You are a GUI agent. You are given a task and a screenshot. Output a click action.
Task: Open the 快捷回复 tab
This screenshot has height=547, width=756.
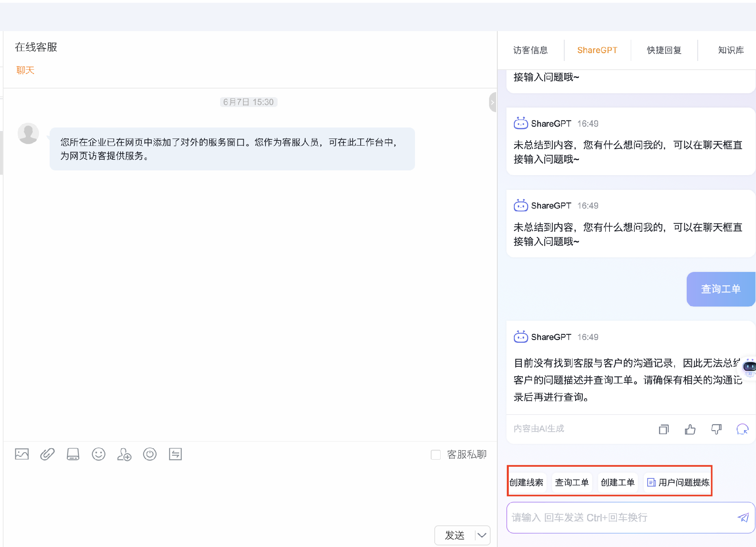pos(664,50)
